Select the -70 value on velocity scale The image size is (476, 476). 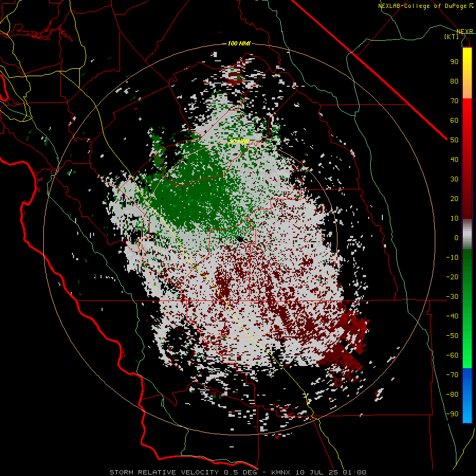click(452, 375)
